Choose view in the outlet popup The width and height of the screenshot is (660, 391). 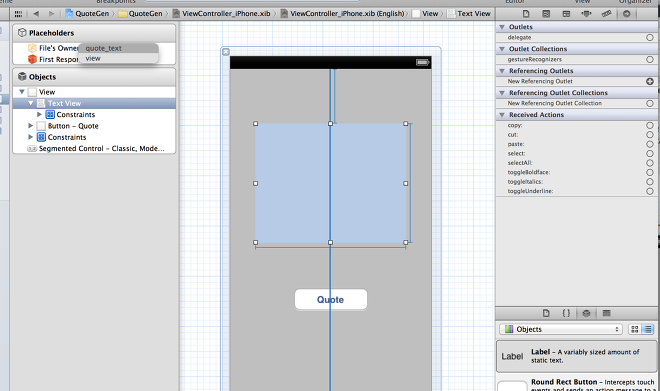click(118, 59)
